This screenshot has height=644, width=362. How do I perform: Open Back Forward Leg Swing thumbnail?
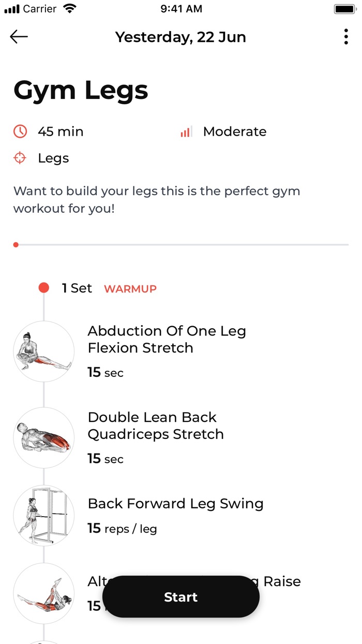44,516
